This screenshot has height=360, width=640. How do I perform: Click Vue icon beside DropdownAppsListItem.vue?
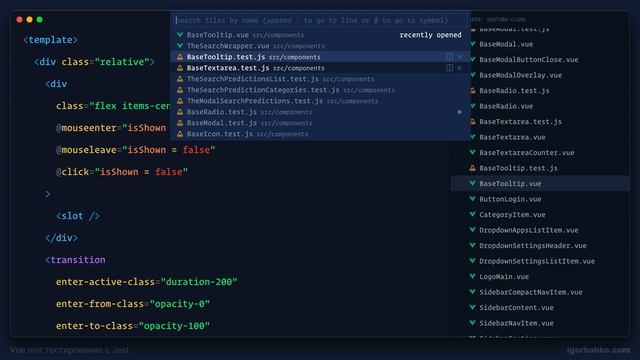[473, 230]
